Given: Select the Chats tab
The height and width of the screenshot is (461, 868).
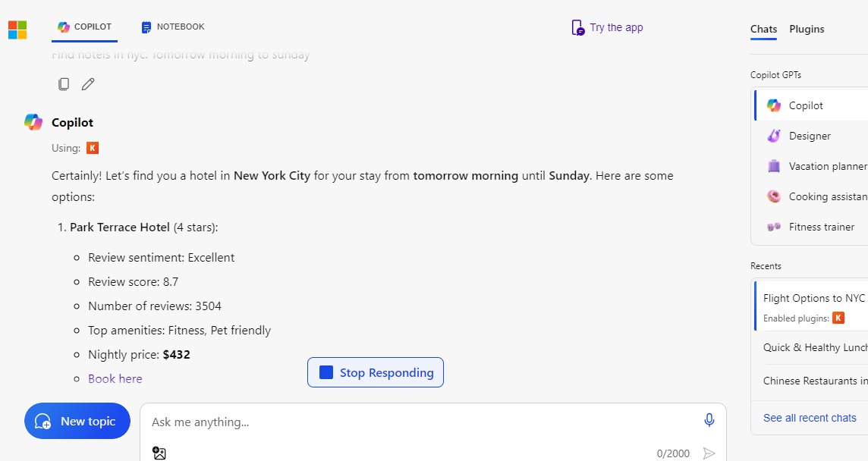Looking at the screenshot, I should tap(763, 29).
